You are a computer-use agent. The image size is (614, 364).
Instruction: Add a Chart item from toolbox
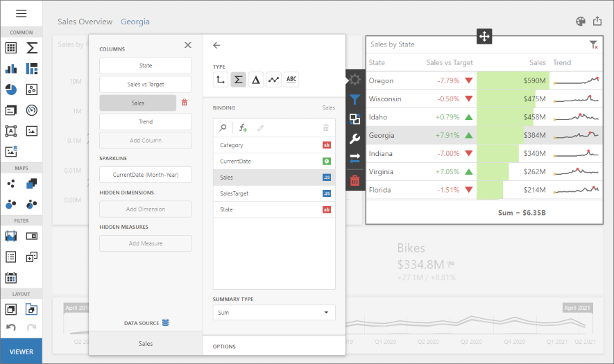[x=11, y=69]
